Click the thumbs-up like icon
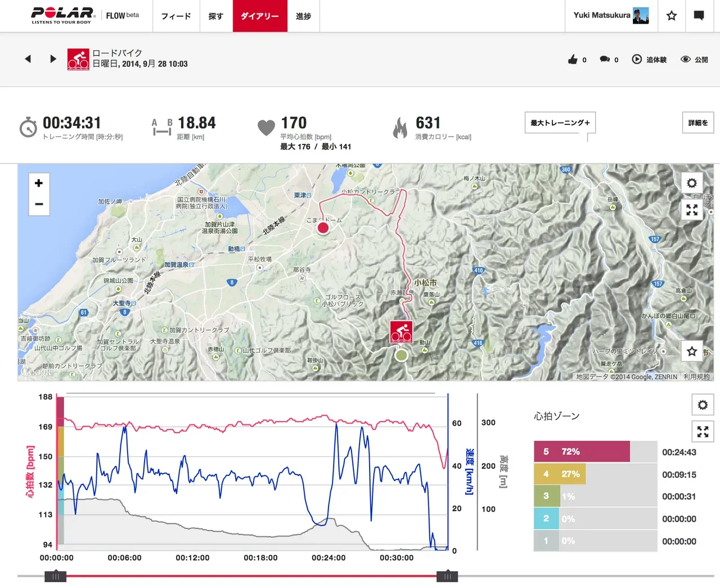The height and width of the screenshot is (588, 720). click(573, 59)
